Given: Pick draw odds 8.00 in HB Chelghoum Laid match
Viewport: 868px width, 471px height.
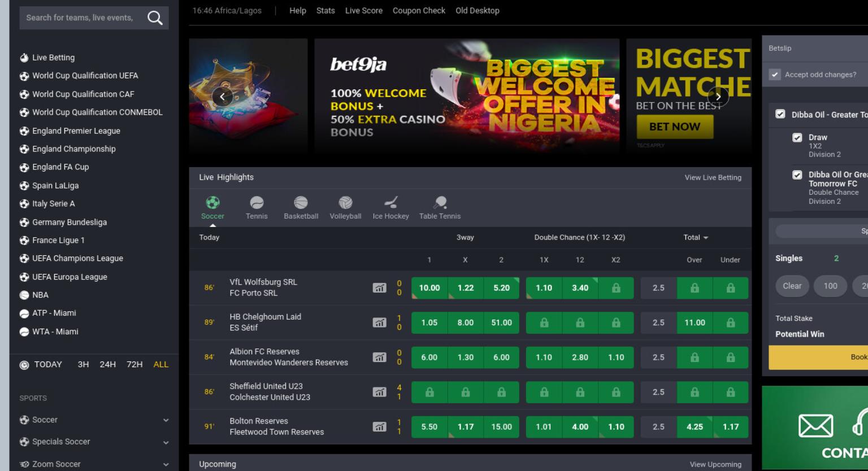Looking at the screenshot, I should (x=466, y=322).
